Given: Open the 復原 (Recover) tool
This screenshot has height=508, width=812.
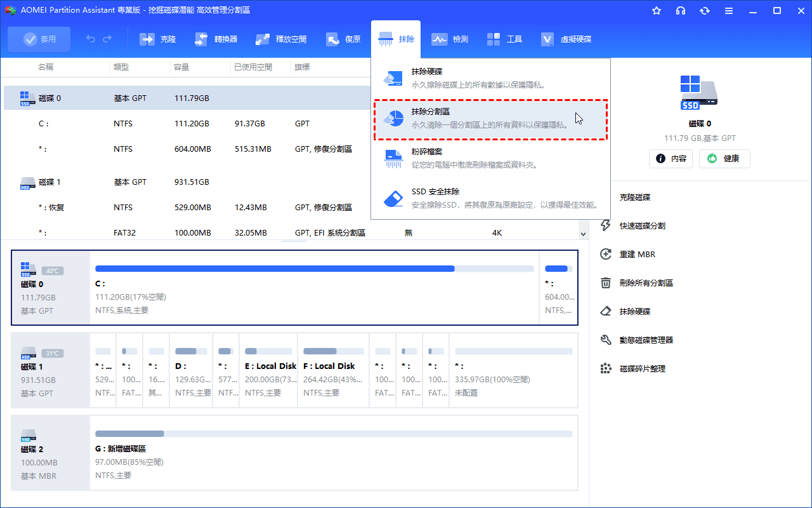Looking at the screenshot, I should [343, 39].
